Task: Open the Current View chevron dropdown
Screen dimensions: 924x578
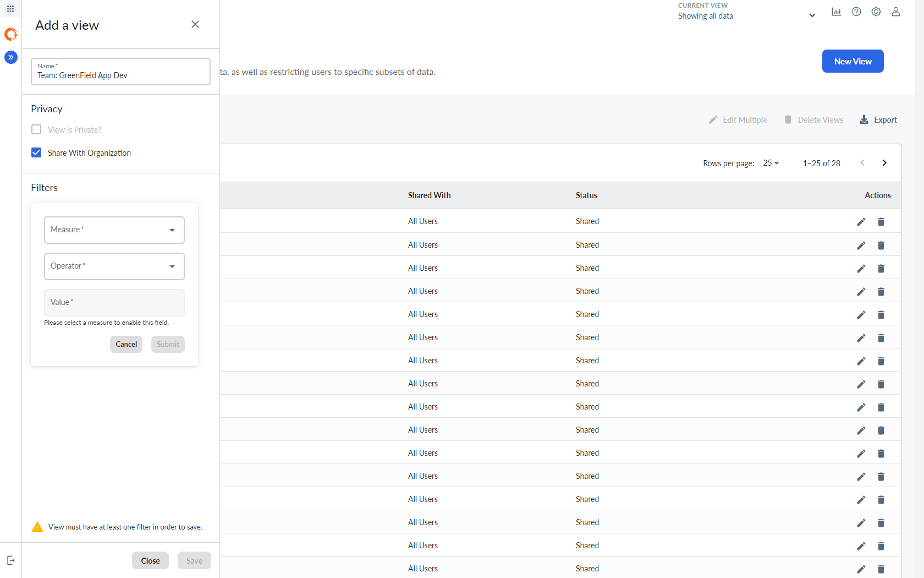Action: (x=812, y=15)
